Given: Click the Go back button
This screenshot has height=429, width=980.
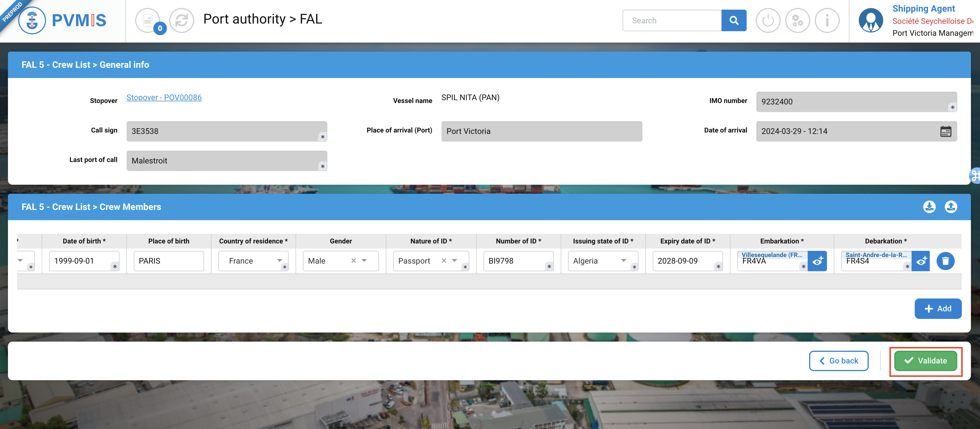Looking at the screenshot, I should [x=838, y=361].
